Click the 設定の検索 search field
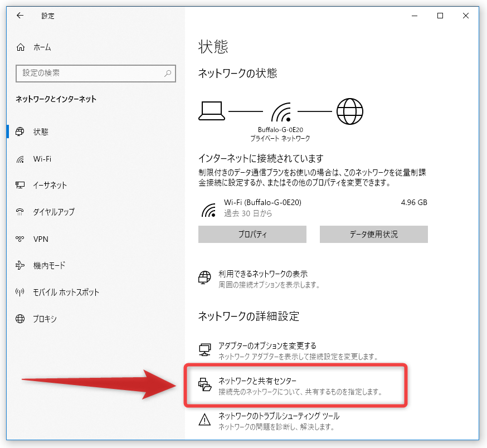 pyautogui.click(x=96, y=74)
